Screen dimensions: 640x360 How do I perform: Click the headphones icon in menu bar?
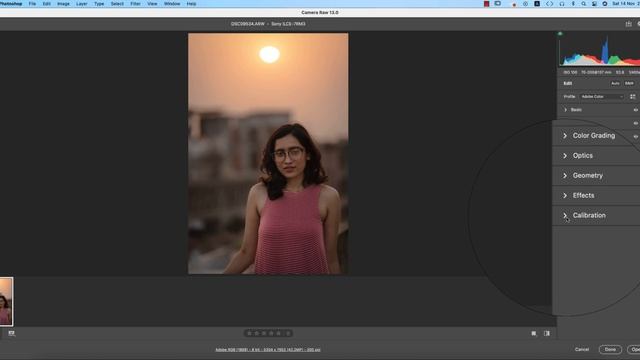coord(562,4)
